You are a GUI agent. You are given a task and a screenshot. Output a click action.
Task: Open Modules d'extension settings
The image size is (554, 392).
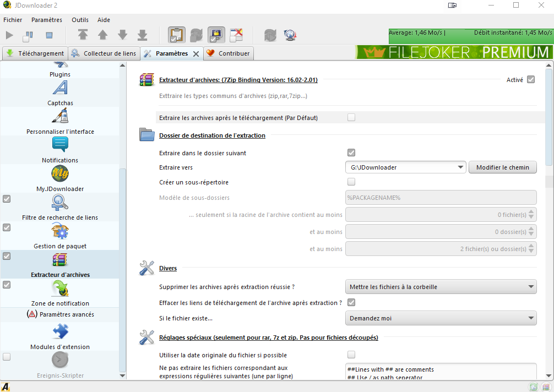[60, 336]
